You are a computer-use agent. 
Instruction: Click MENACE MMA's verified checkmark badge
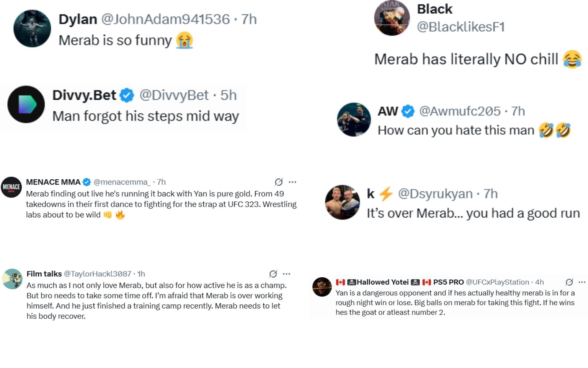tap(87, 182)
